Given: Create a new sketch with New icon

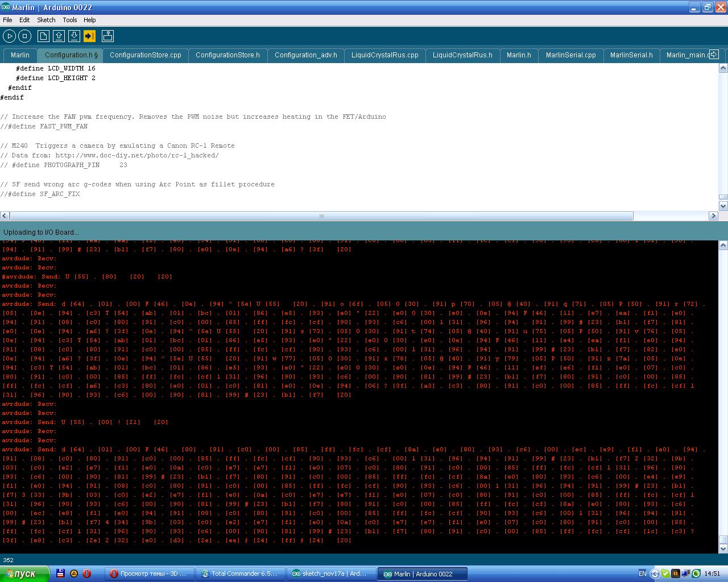Looking at the screenshot, I should tap(43, 36).
